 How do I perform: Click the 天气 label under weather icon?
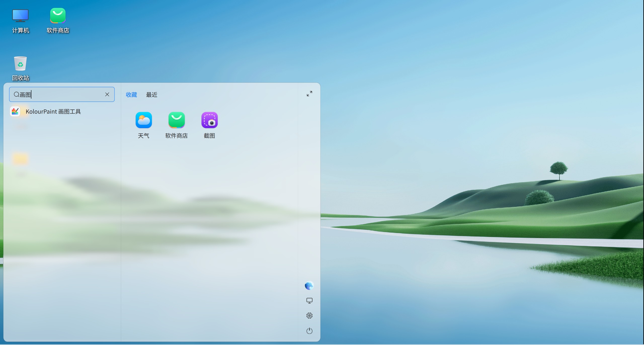point(144,136)
